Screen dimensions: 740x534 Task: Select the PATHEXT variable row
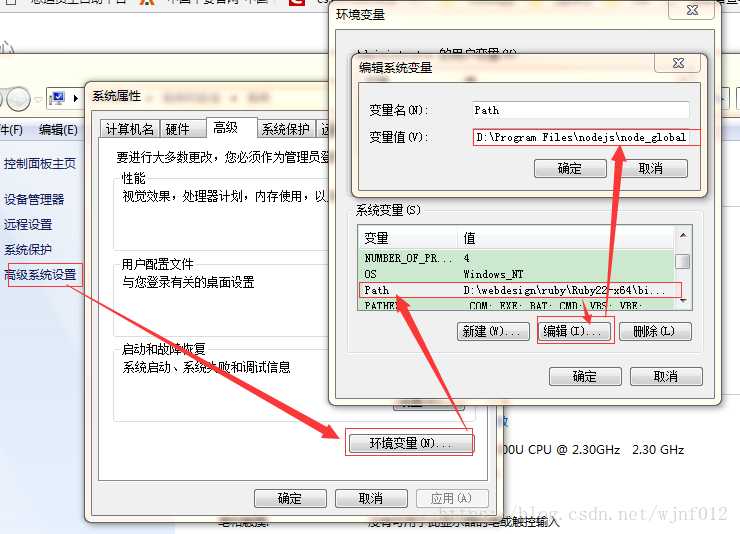(x=517, y=305)
